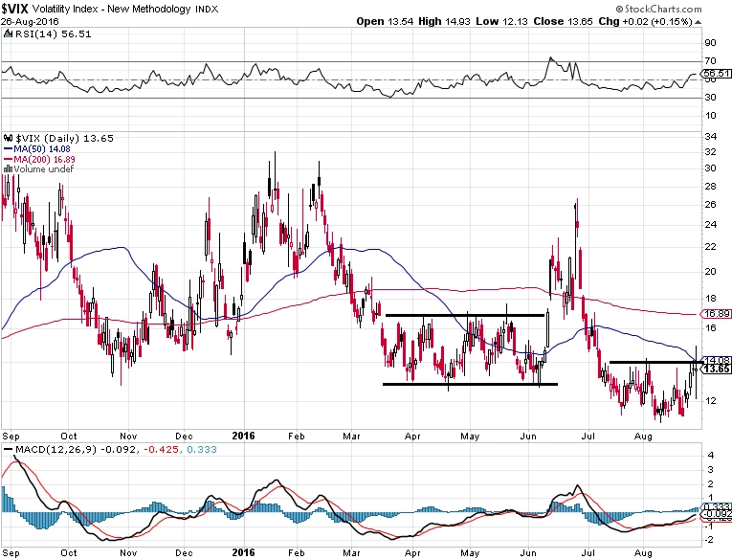Image resolution: width=732 pixels, height=560 pixels.
Task: Click the $VIX ticker symbol title
Action: [x=15, y=9]
